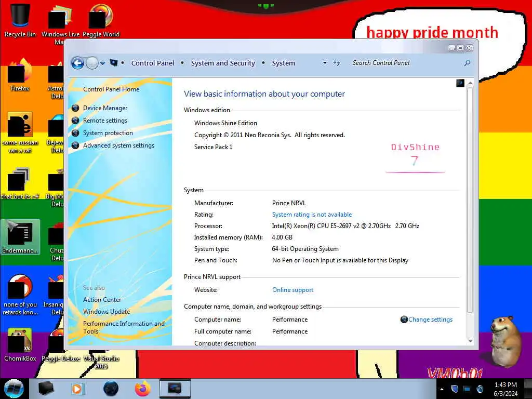Maximize the System window

pyautogui.click(x=460, y=48)
